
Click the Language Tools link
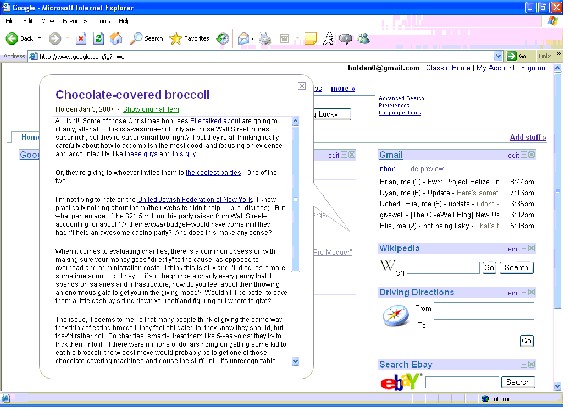coord(400,113)
